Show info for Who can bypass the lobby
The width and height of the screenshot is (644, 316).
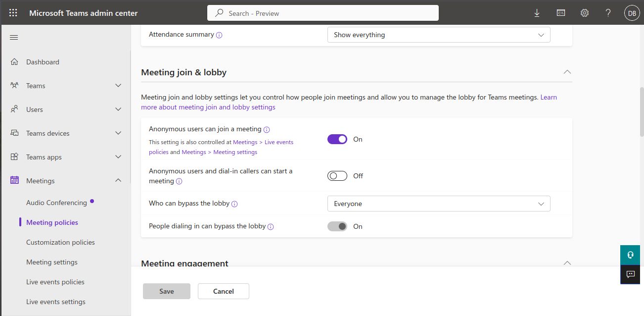[234, 204]
